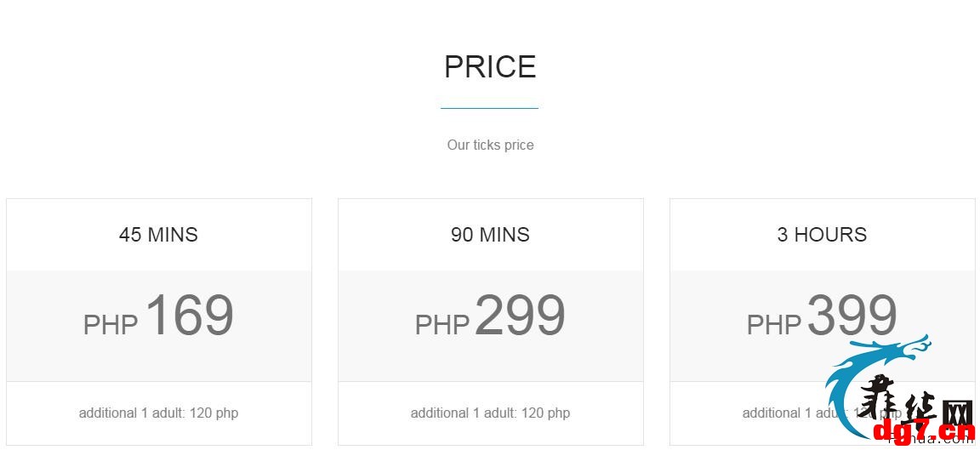Click additional adult note under 45 MINS
Image resolution: width=980 pixels, height=450 pixels.
(159, 413)
